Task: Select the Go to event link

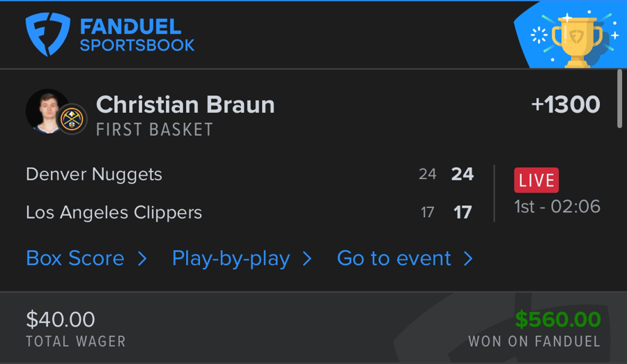Action: (x=394, y=258)
